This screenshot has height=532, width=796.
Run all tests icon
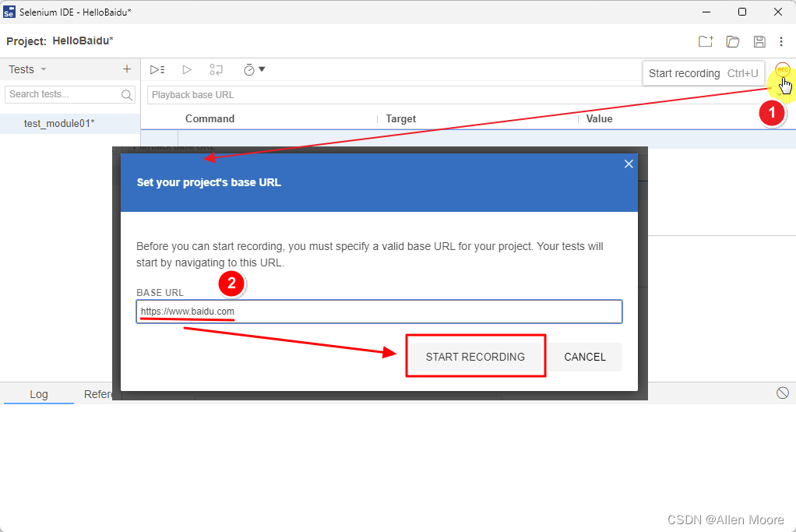(157, 69)
